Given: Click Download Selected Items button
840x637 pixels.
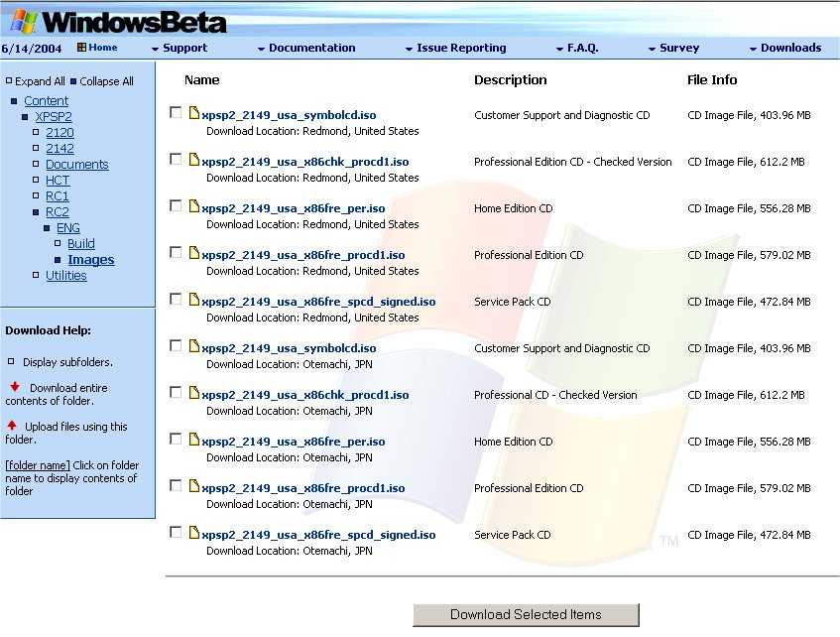Looking at the screenshot, I should 526,614.
